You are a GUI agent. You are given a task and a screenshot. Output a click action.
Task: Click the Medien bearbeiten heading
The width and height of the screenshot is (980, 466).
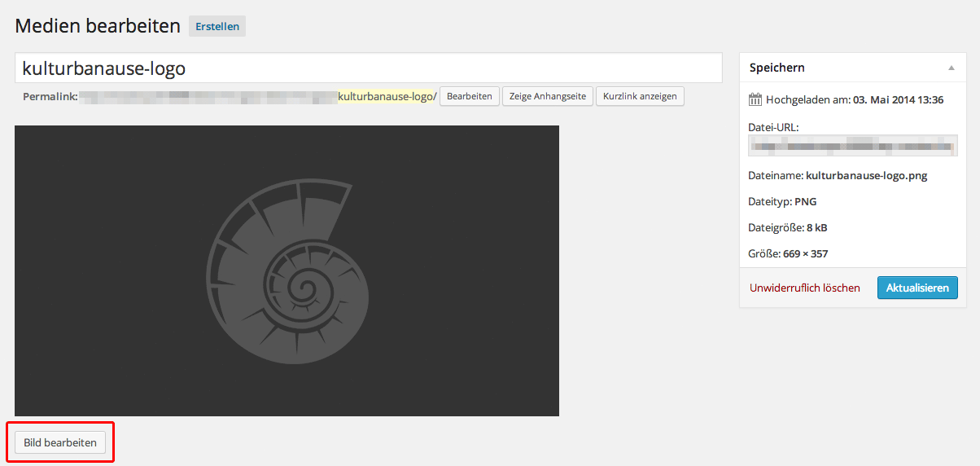tap(98, 26)
